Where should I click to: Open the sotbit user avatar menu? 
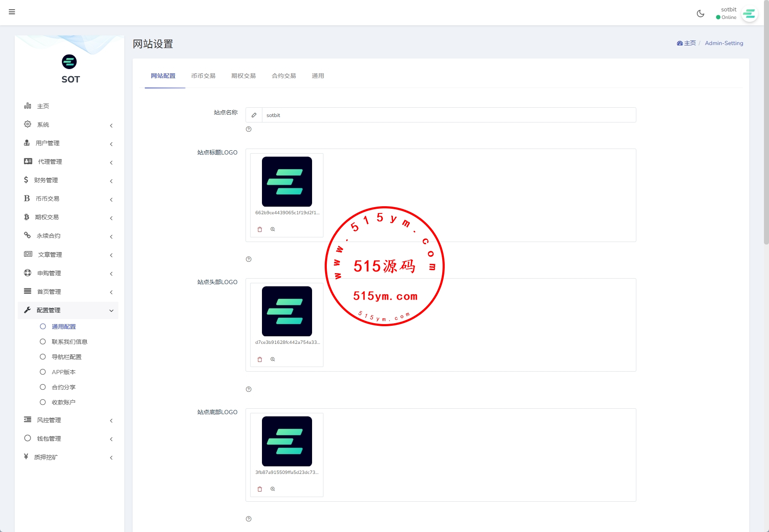tap(749, 14)
